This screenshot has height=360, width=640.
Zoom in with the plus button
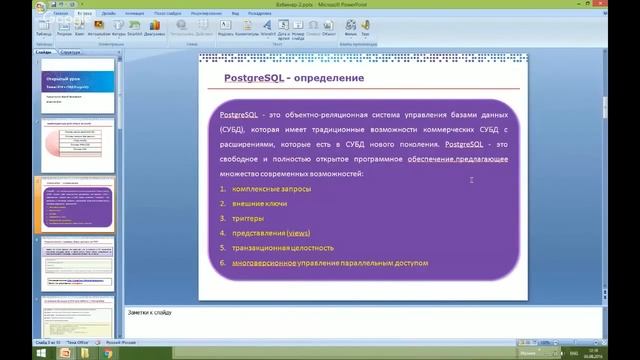(596, 342)
